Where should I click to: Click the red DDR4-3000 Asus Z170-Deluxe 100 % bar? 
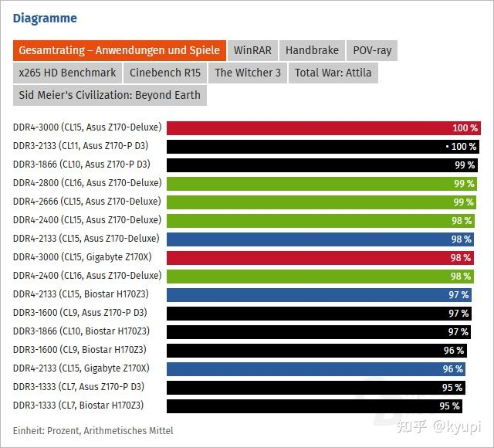point(323,128)
